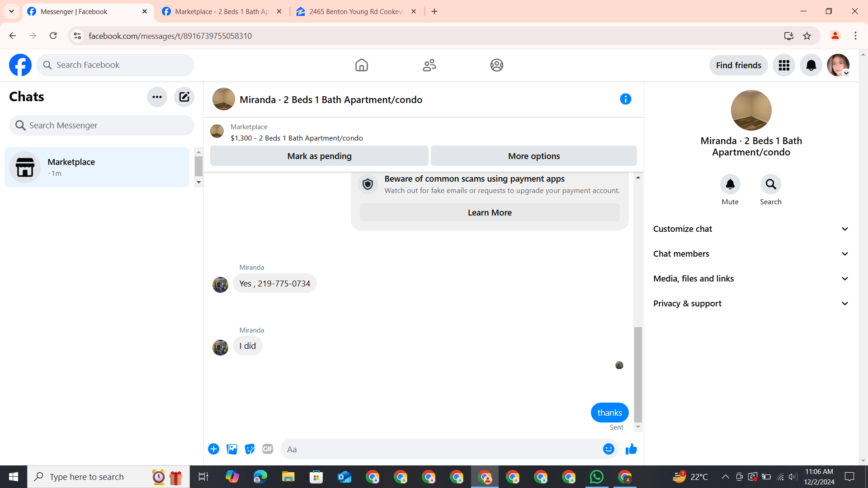Bookmark this page with star icon

coord(807,36)
